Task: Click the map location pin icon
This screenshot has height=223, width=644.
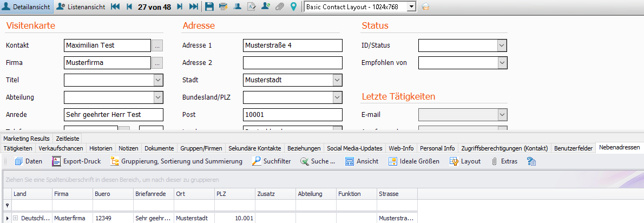Action: click(x=293, y=6)
